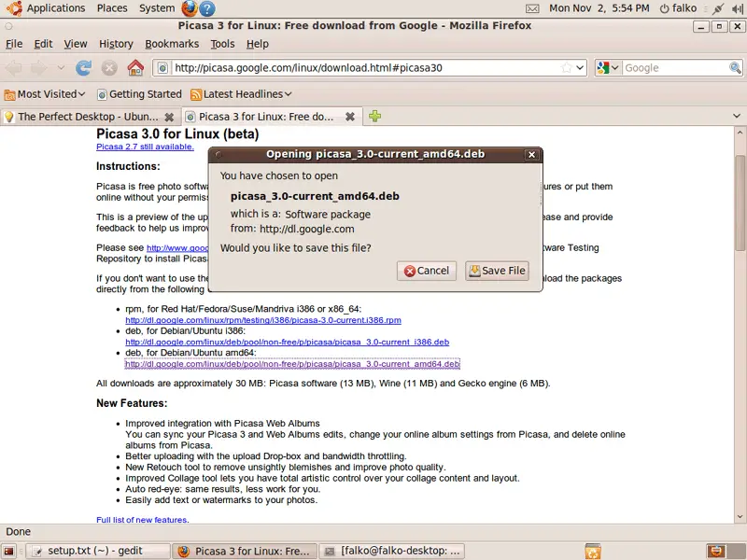747x560 pixels.
Task: Expand the URL bar history dropdown
Action: point(579,68)
